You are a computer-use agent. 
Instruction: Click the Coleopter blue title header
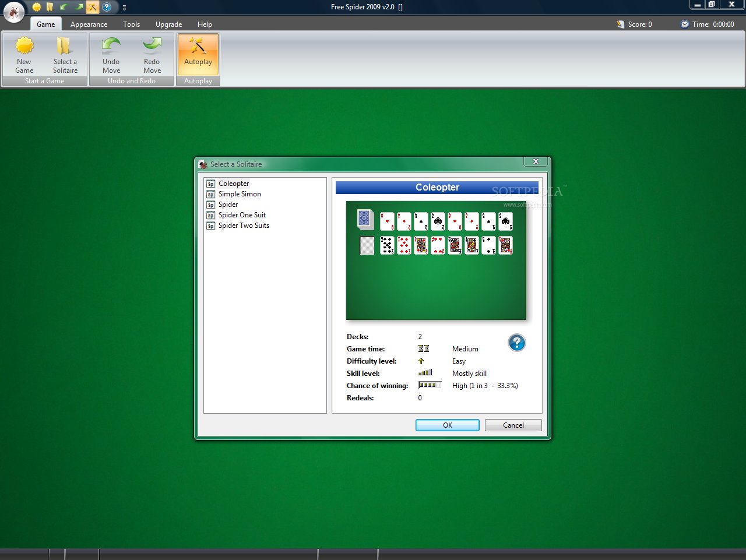click(x=437, y=187)
